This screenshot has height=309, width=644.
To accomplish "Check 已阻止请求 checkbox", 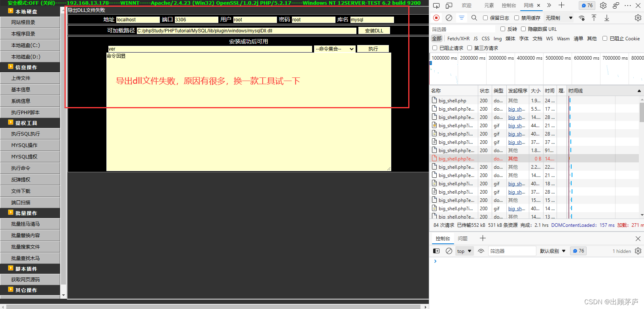I will click(435, 48).
